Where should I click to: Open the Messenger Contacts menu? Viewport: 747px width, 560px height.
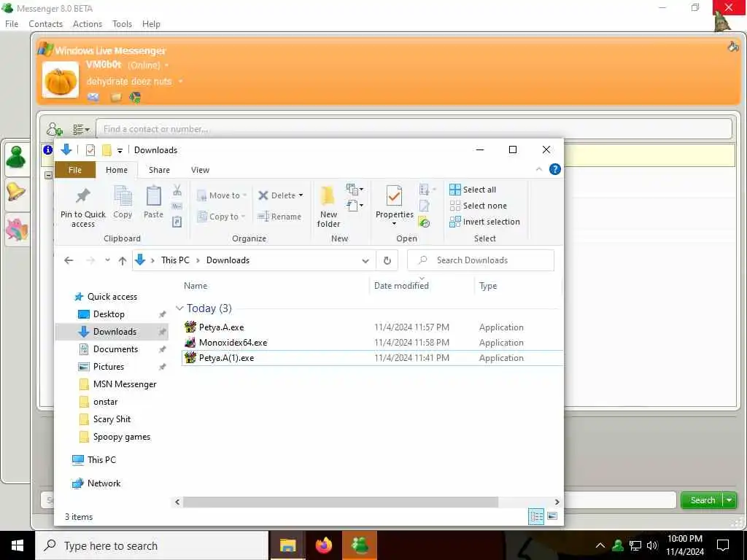46,24
